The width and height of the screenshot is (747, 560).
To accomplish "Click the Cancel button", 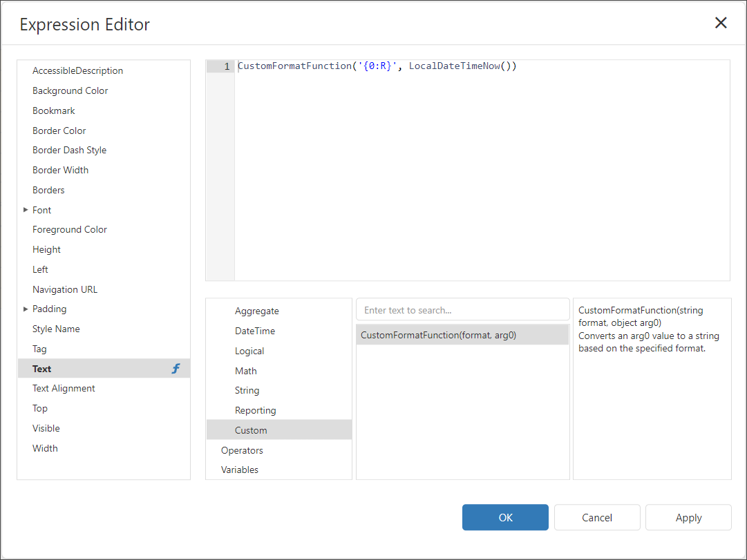I will click(597, 517).
